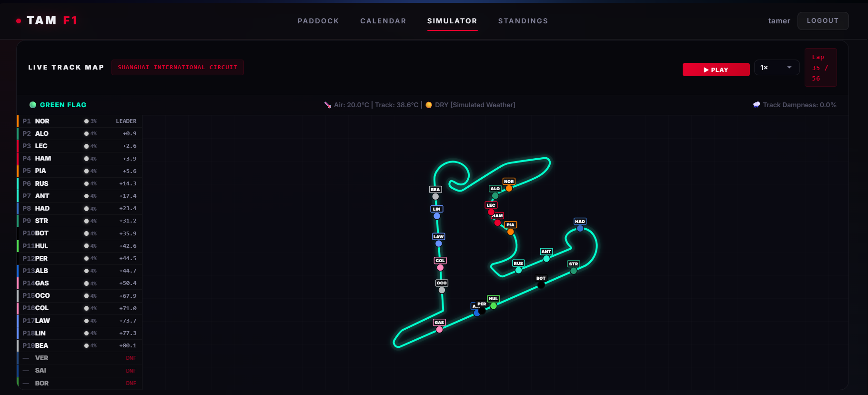Click SAI DNF leaderboard row
This screenshot has width=868, height=395.
[80, 370]
